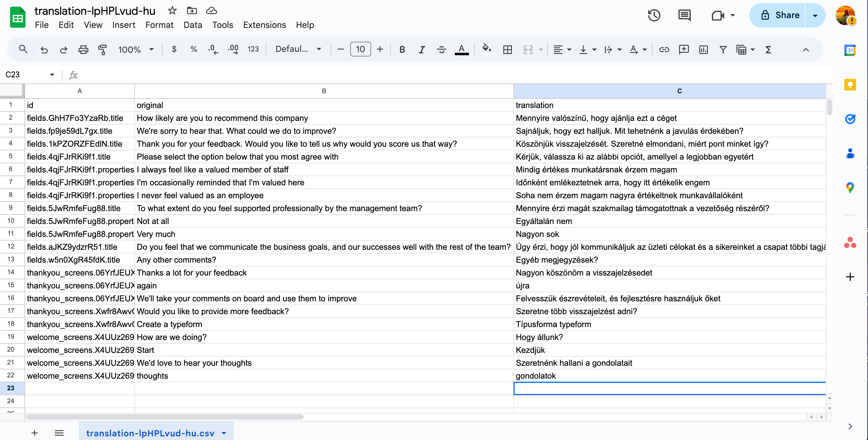This screenshot has width=868, height=440.
Task: Insert a chart
Action: coord(703,50)
